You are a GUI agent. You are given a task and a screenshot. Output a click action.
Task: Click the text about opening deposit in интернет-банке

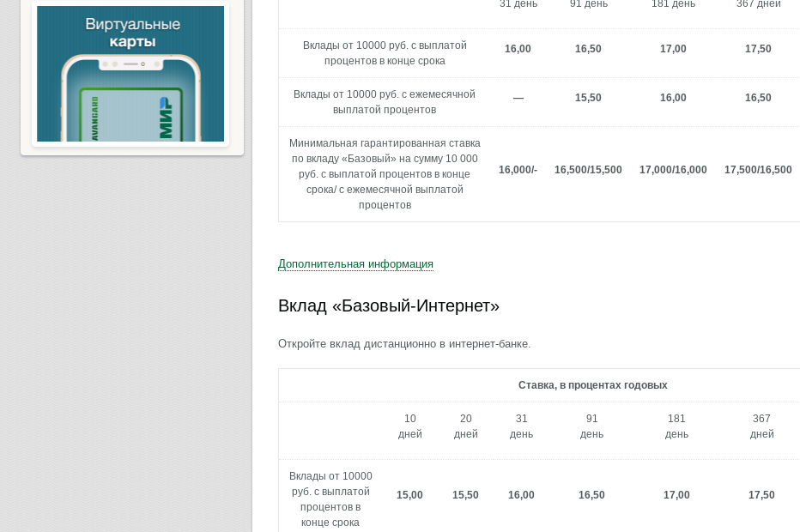(x=404, y=343)
